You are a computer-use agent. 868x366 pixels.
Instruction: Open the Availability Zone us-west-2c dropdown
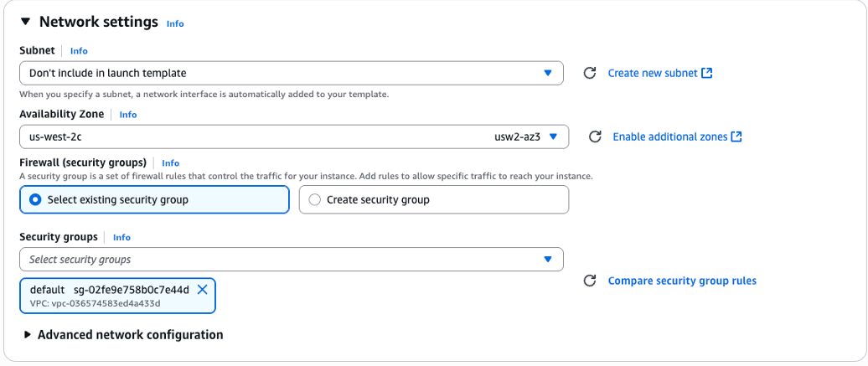293,137
